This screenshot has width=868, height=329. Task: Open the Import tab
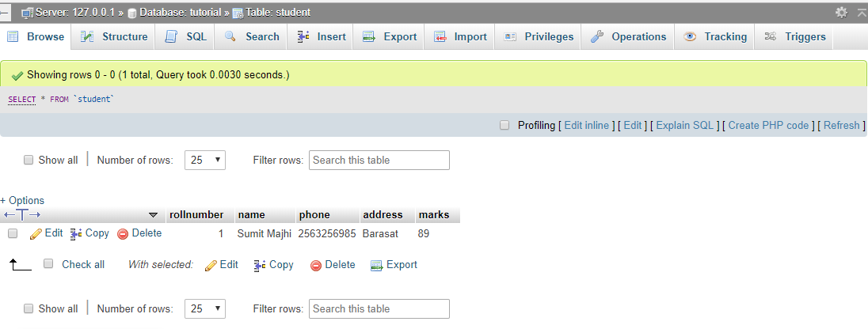(460, 36)
